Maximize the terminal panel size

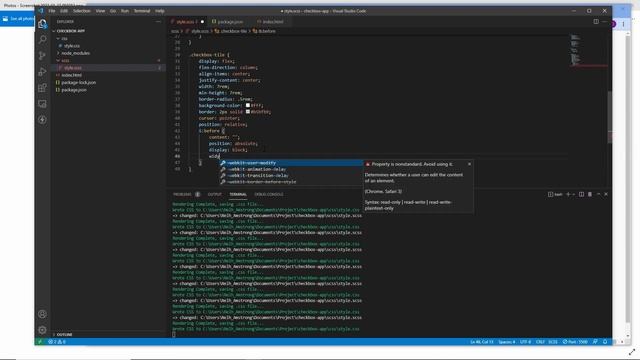click(x=598, y=194)
